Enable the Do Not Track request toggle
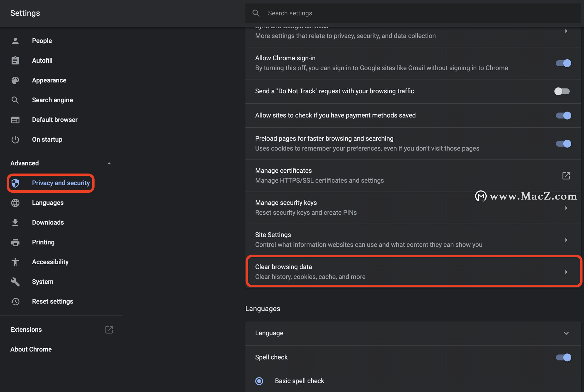The image size is (584, 392). coord(562,91)
